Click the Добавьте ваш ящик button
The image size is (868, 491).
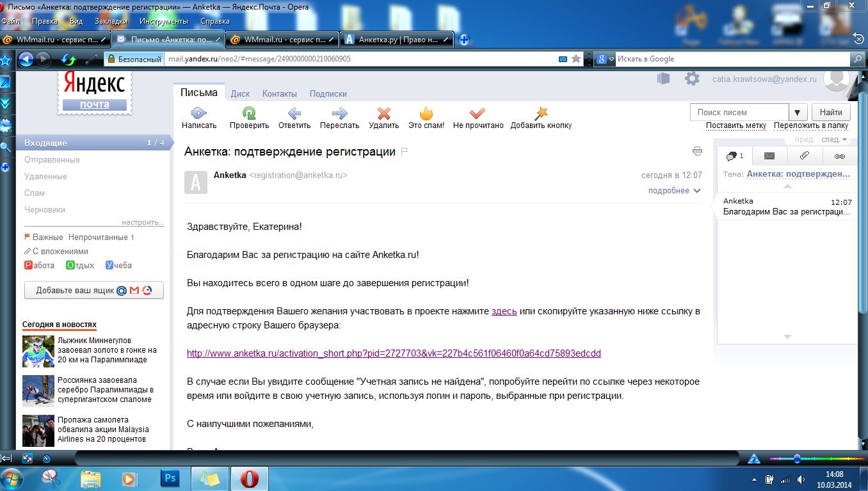tap(94, 291)
